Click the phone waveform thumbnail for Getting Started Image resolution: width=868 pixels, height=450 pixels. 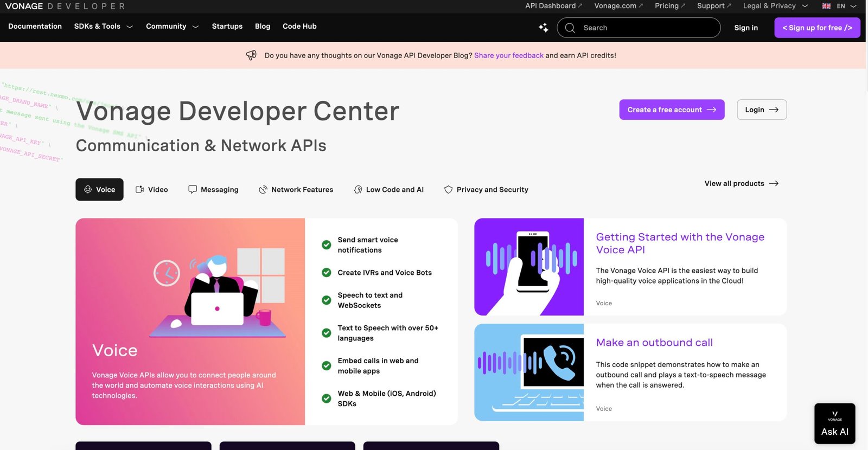point(528,267)
